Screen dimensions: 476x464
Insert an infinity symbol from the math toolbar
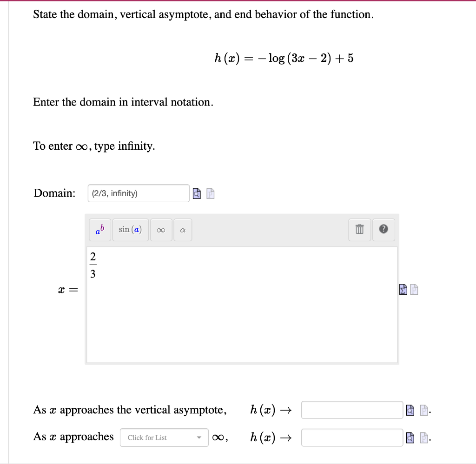coord(161,229)
